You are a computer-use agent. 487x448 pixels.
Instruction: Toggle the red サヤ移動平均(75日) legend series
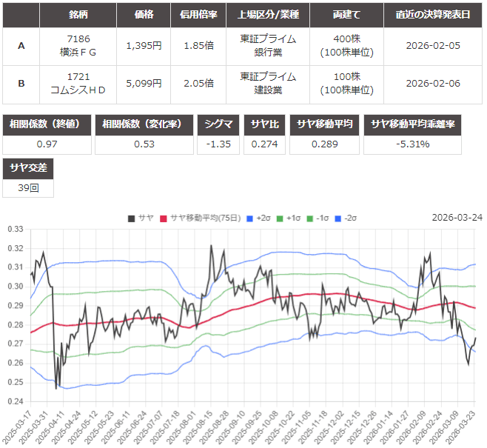coord(195,218)
